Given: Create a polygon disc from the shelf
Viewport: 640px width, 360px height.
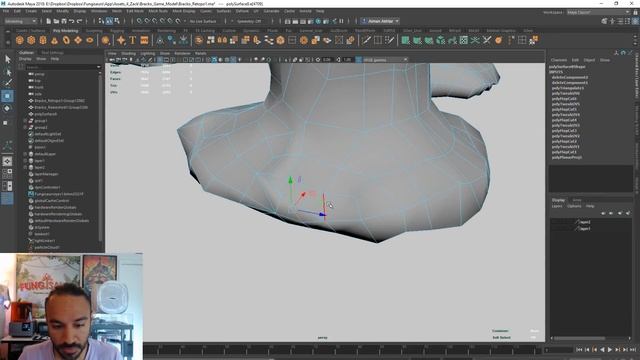Looking at the screenshot, I should coord(90,40).
